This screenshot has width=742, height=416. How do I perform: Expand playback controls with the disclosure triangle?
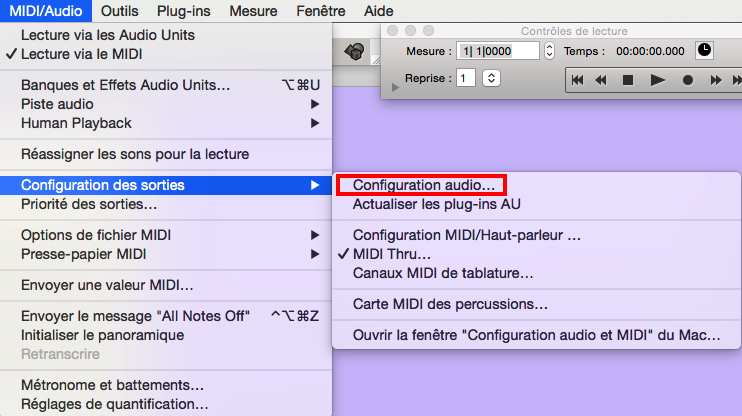click(394, 88)
